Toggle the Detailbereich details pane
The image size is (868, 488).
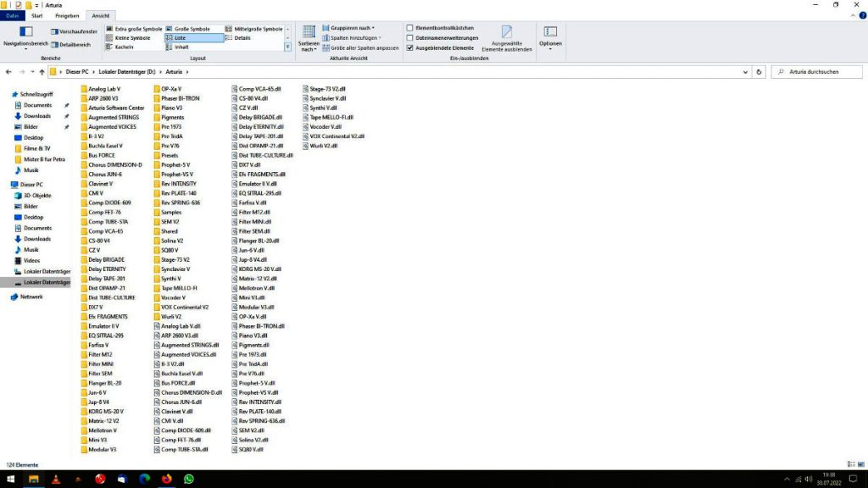pyautogui.click(x=71, y=45)
